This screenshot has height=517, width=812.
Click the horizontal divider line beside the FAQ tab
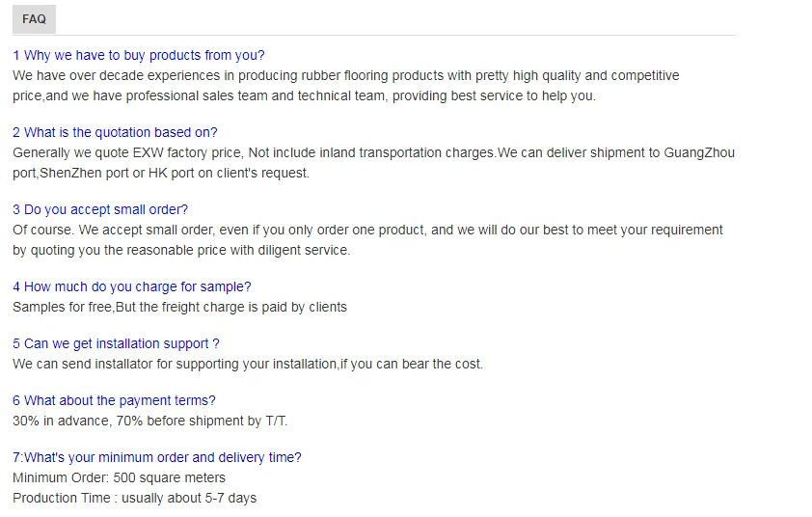tap(395, 36)
